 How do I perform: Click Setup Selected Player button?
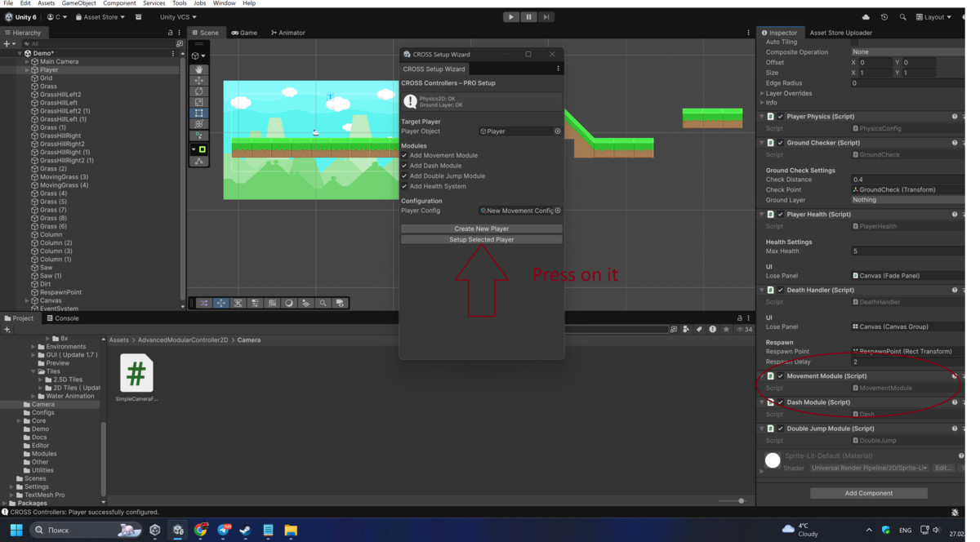click(482, 240)
